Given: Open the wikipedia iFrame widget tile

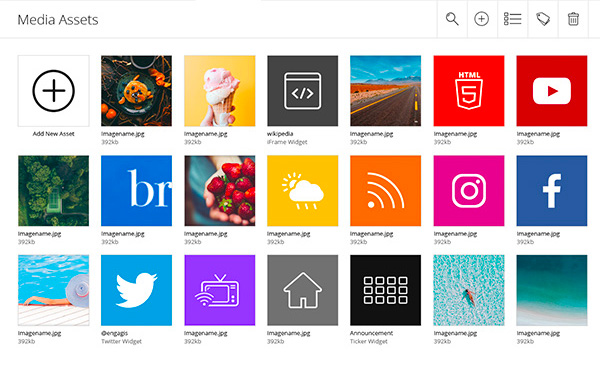Looking at the screenshot, I should click(x=303, y=91).
